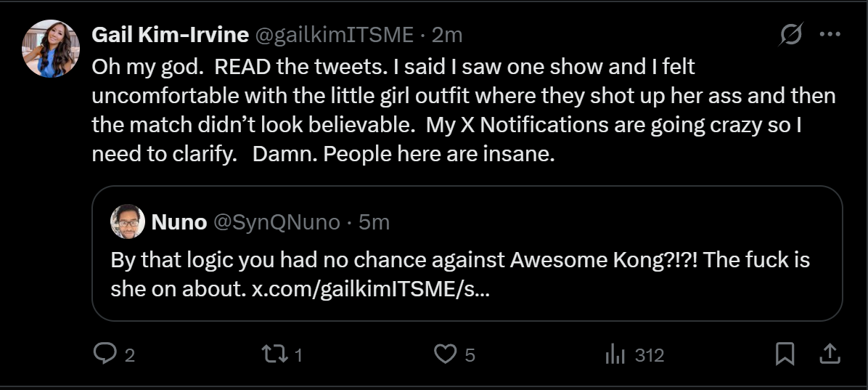
Task: Like the tweet with the heart icon
Action: coord(444,354)
